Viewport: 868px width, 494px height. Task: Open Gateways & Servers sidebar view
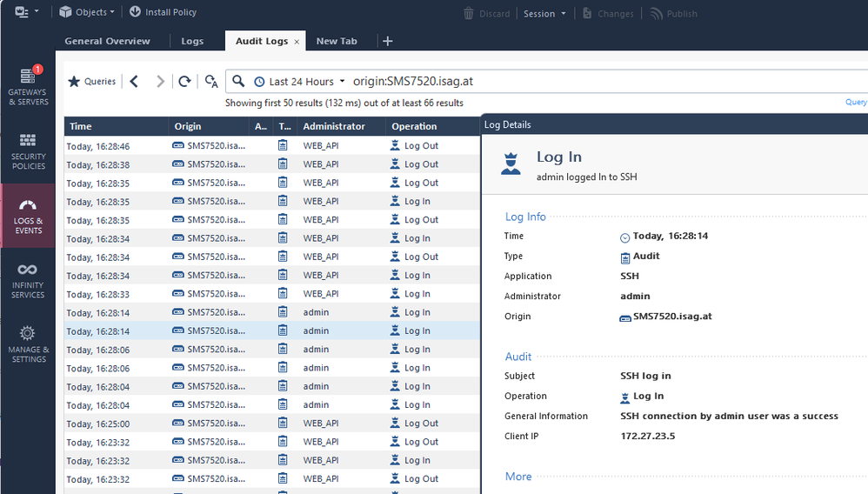click(28, 85)
